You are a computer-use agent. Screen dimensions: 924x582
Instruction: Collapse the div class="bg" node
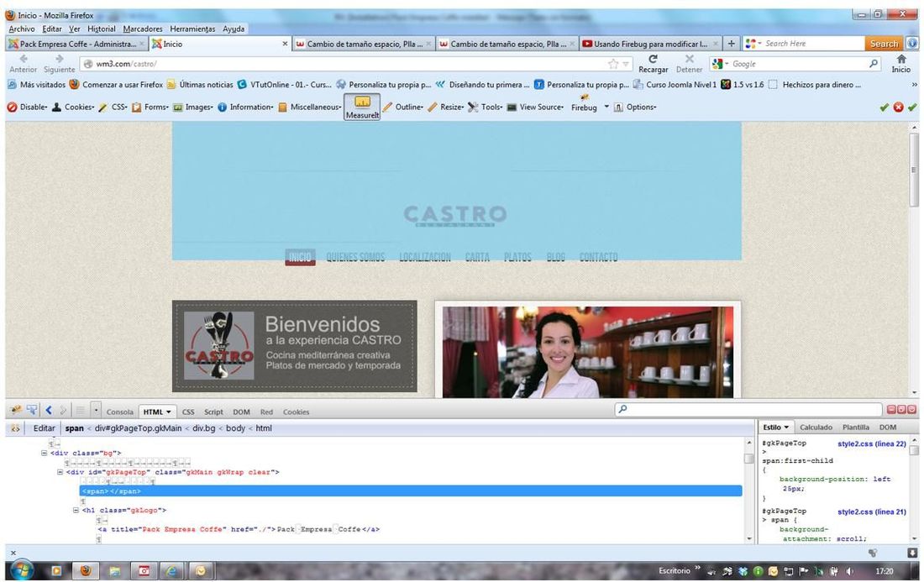point(45,453)
